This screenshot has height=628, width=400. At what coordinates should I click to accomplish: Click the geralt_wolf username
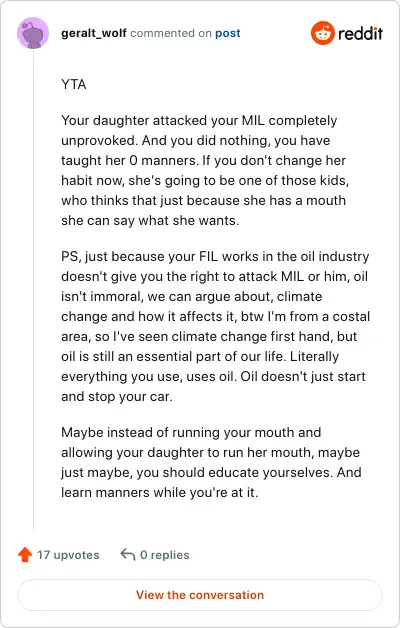pos(94,33)
